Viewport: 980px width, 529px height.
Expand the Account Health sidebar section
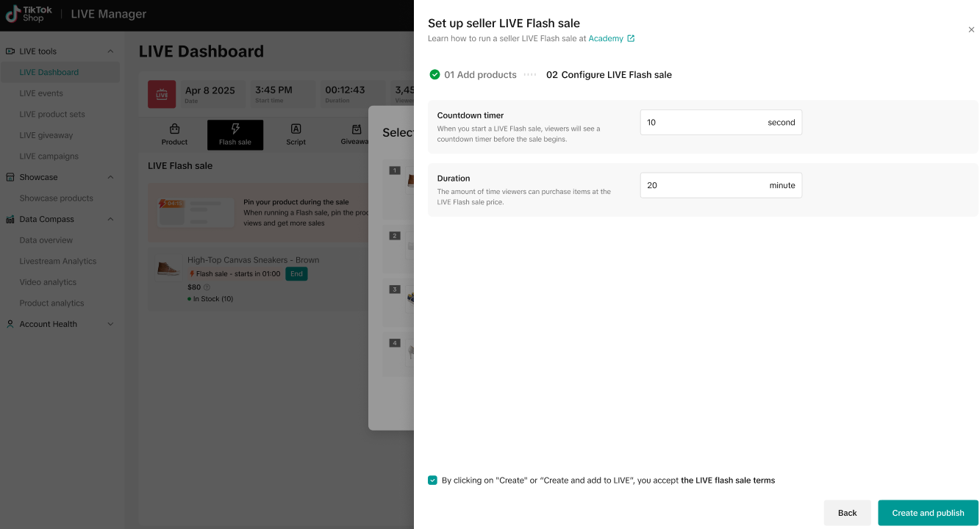(x=110, y=324)
